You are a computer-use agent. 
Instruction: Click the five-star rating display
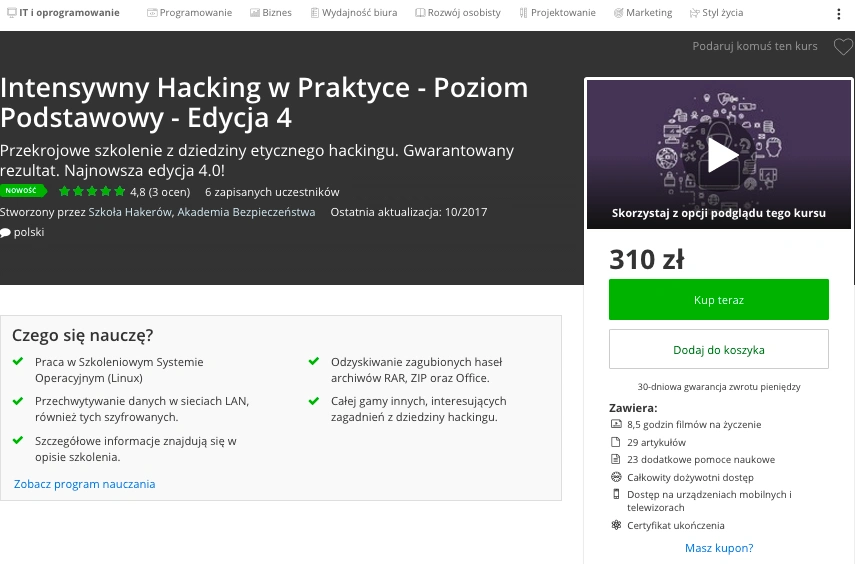point(92,191)
